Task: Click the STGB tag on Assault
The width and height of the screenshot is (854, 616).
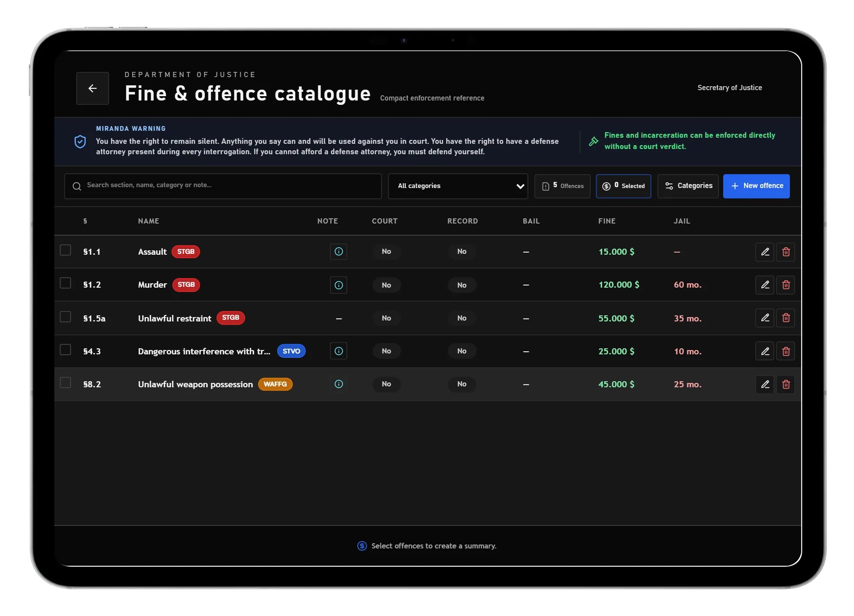Action: coord(185,252)
